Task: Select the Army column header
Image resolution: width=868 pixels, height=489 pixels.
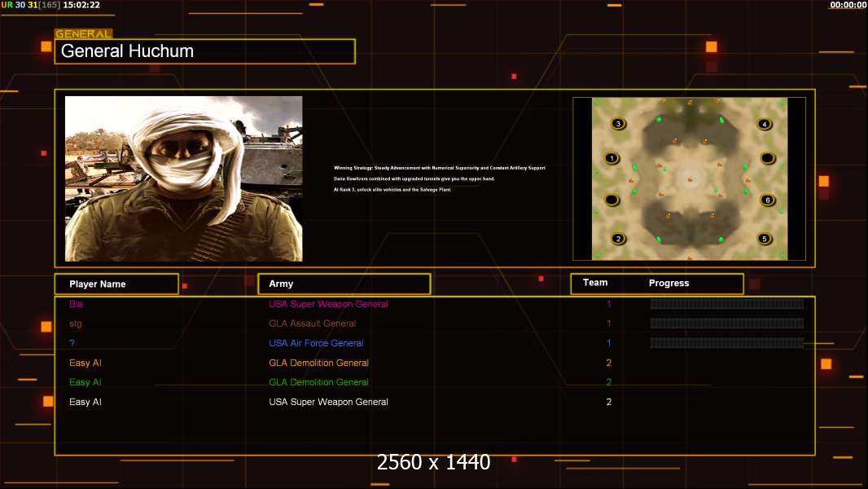Action: click(x=344, y=284)
